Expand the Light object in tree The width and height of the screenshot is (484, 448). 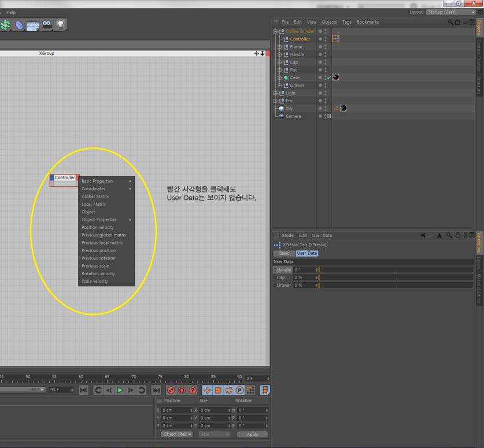pyautogui.click(x=275, y=93)
